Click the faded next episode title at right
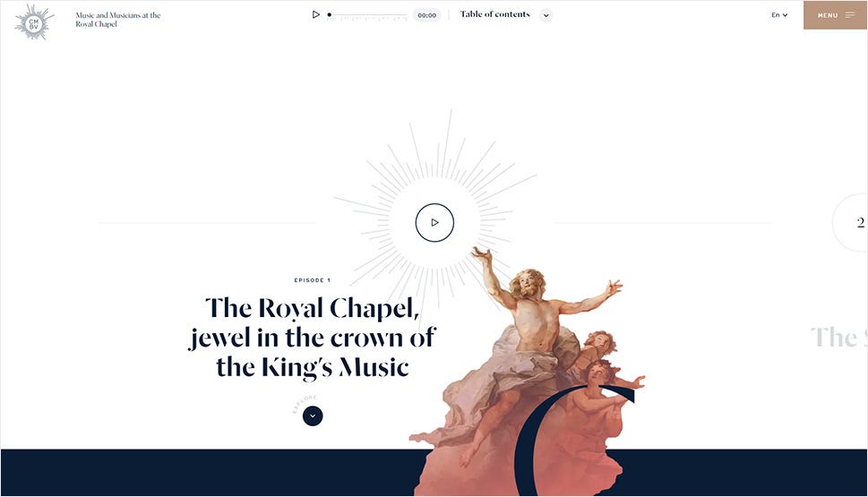 pos(838,338)
